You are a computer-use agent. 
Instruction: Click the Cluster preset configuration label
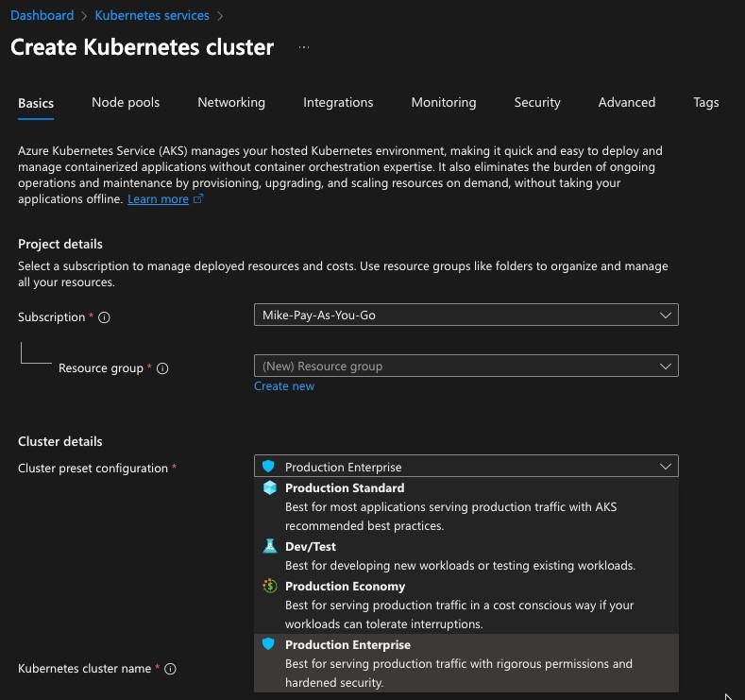[x=93, y=469]
